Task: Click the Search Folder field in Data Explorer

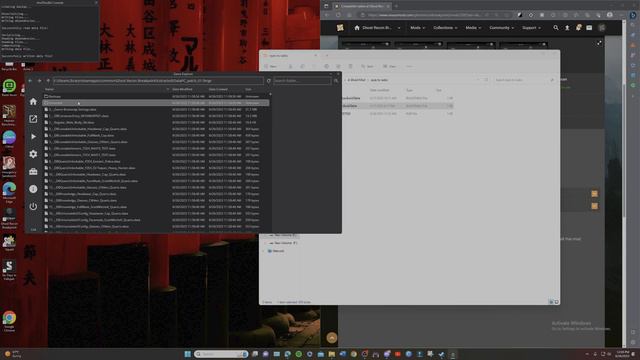Action: tap(302, 81)
